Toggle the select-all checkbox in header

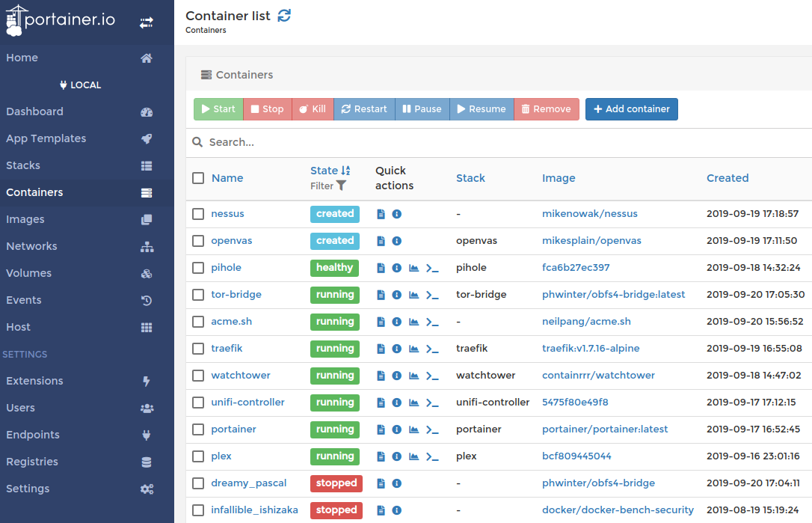click(x=198, y=178)
